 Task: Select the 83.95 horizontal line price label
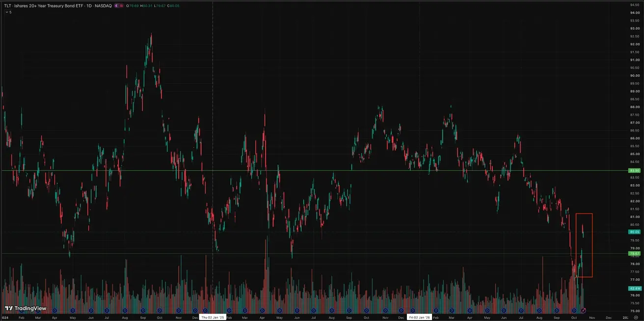tap(635, 170)
